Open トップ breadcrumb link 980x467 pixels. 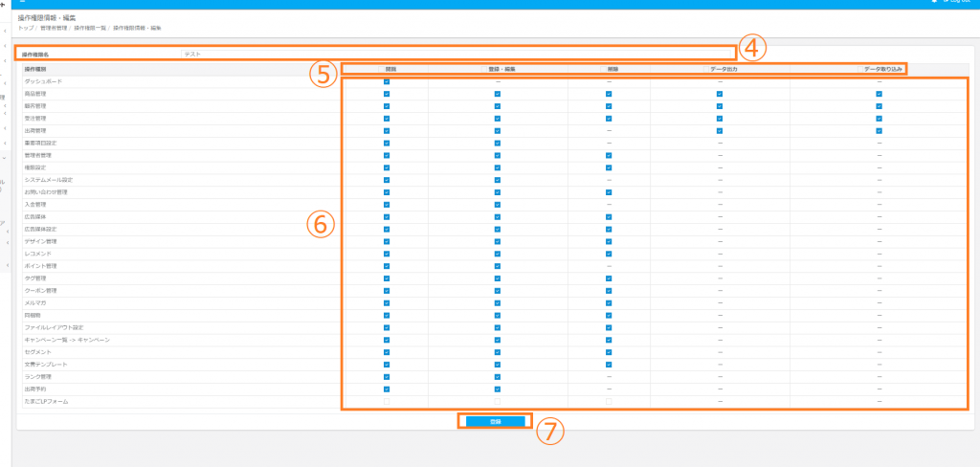[x=25, y=28]
